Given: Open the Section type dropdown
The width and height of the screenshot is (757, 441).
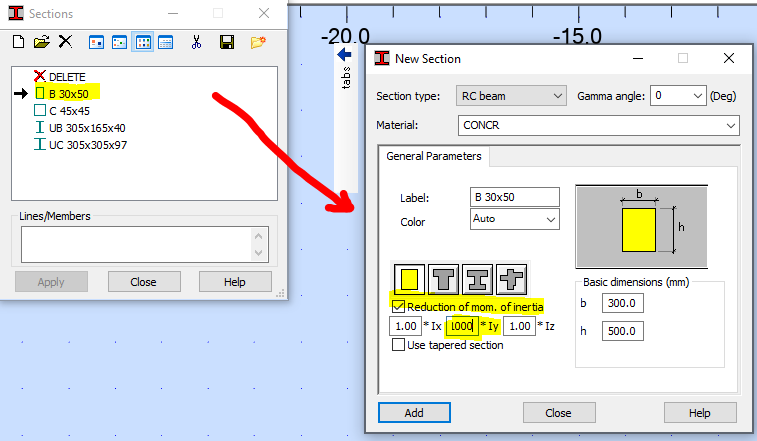Looking at the screenshot, I should [x=511, y=96].
